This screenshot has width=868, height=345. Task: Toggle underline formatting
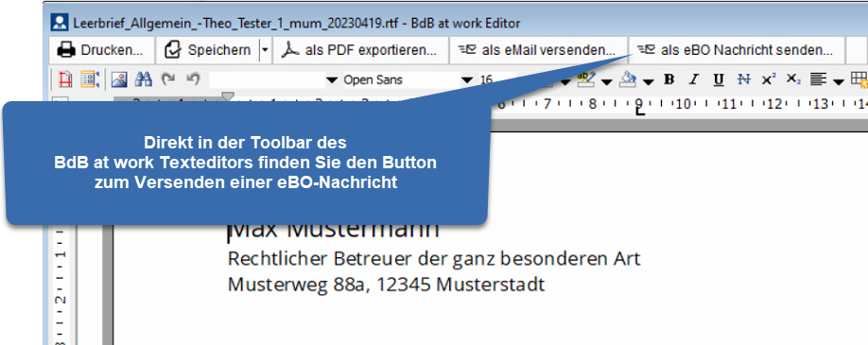(x=719, y=79)
